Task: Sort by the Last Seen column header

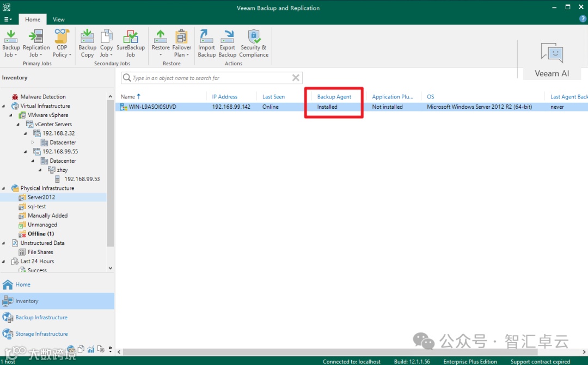Action: click(273, 97)
